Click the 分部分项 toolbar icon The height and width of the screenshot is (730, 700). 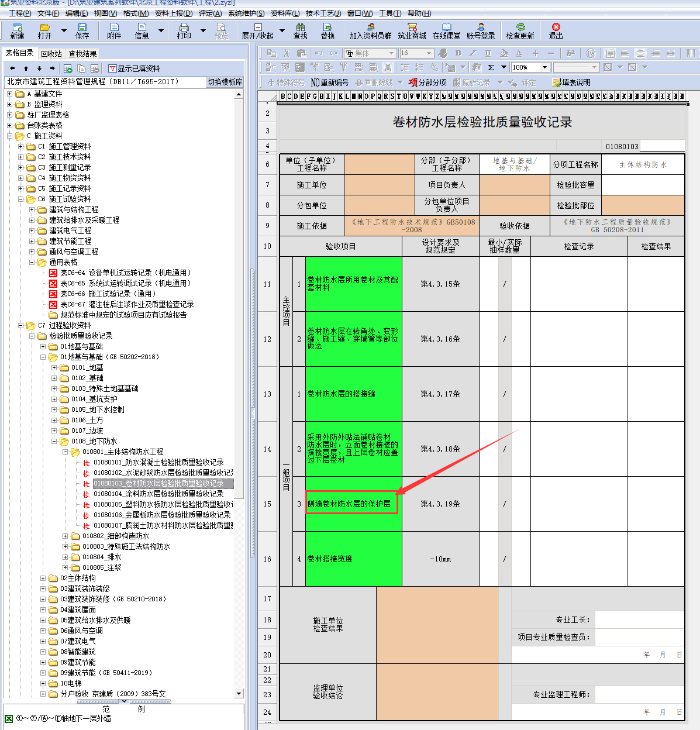[x=427, y=82]
